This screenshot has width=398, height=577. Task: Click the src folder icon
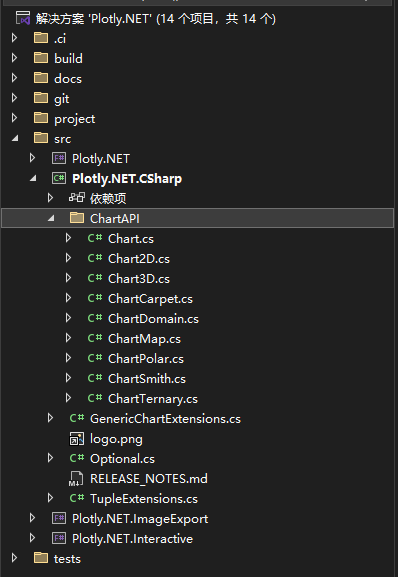pos(41,138)
